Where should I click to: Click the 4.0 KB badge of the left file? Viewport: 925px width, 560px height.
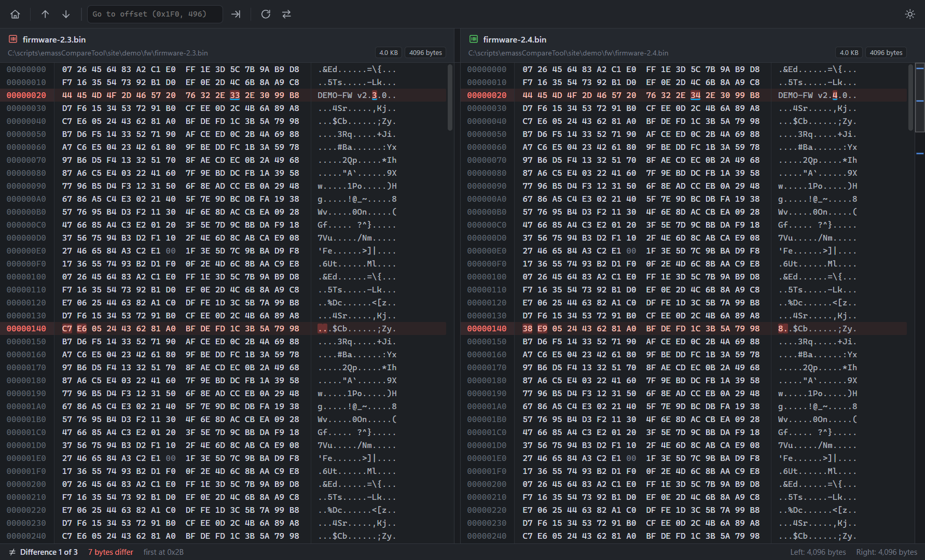point(389,52)
